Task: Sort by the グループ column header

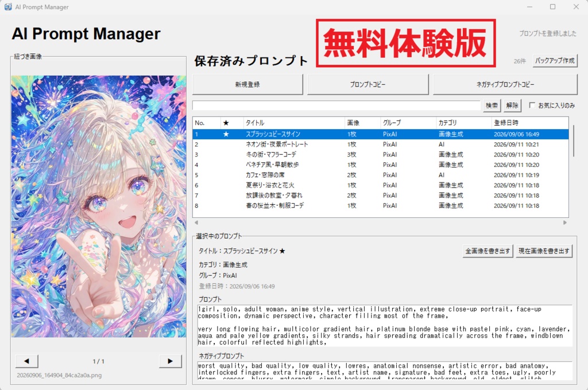Action: (408, 123)
